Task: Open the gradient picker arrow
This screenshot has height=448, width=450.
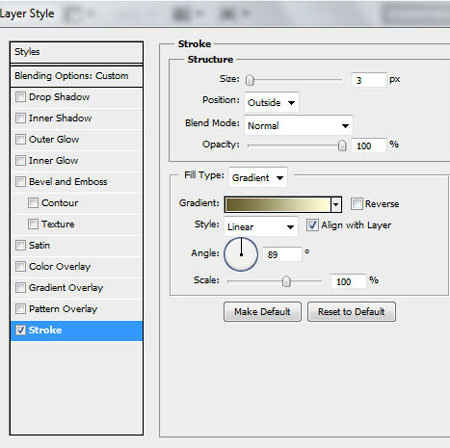Action: (336, 204)
